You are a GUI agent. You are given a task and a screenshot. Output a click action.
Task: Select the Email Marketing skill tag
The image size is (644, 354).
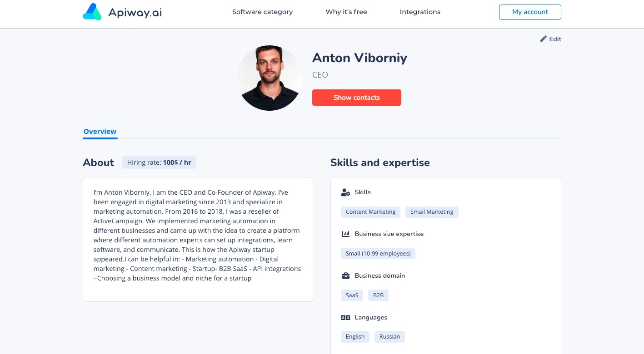click(432, 212)
